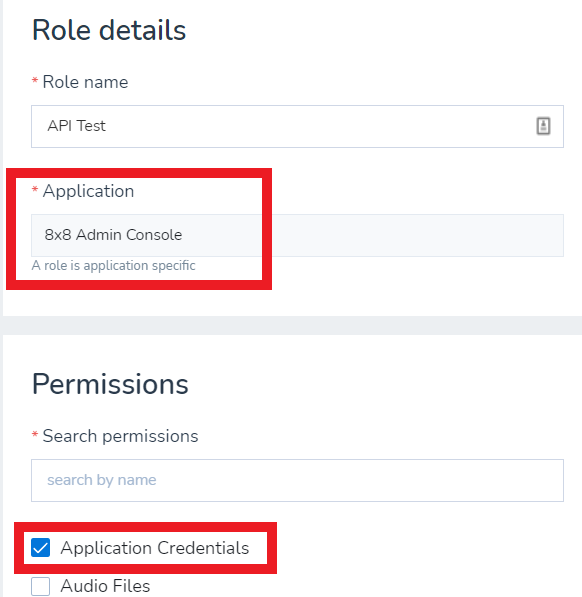The image size is (582, 597).
Task: Click the Permissions section heading
Action: coord(110,384)
